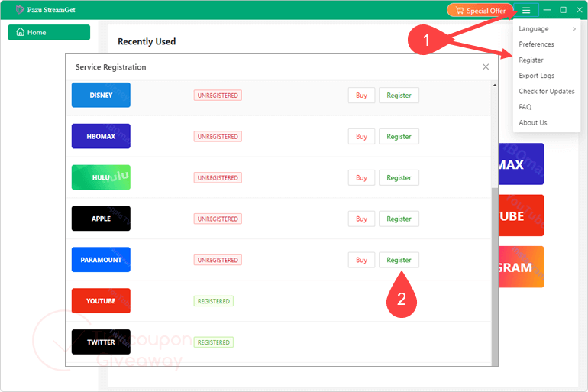Click the scrollbar up arrow
This screenshot has width=588, height=392.
495,85
